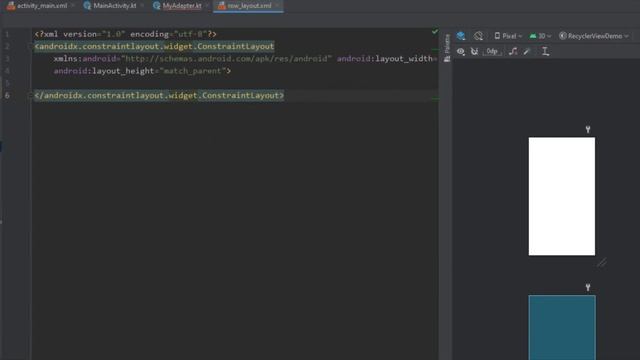Click the Clear All Constraints icon

513,51
